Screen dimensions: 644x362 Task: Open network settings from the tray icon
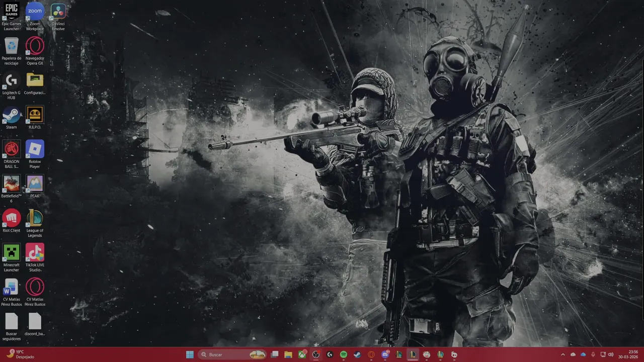click(x=603, y=354)
